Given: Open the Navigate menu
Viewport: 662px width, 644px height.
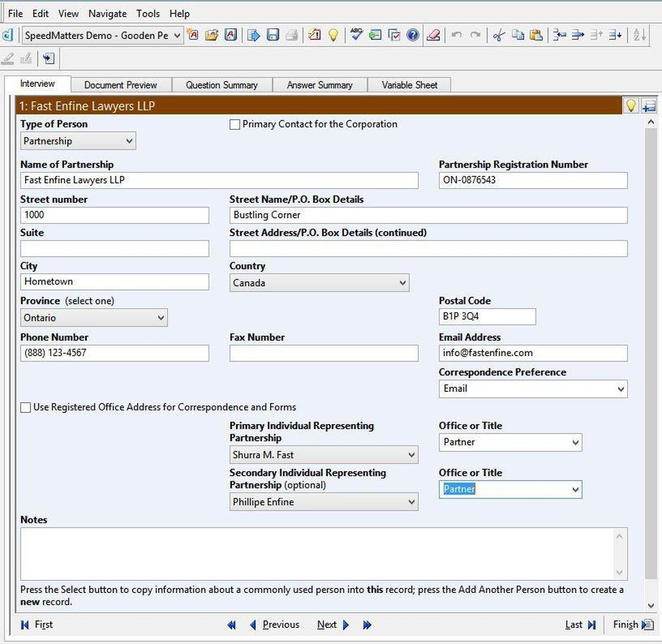Looking at the screenshot, I should point(108,13).
